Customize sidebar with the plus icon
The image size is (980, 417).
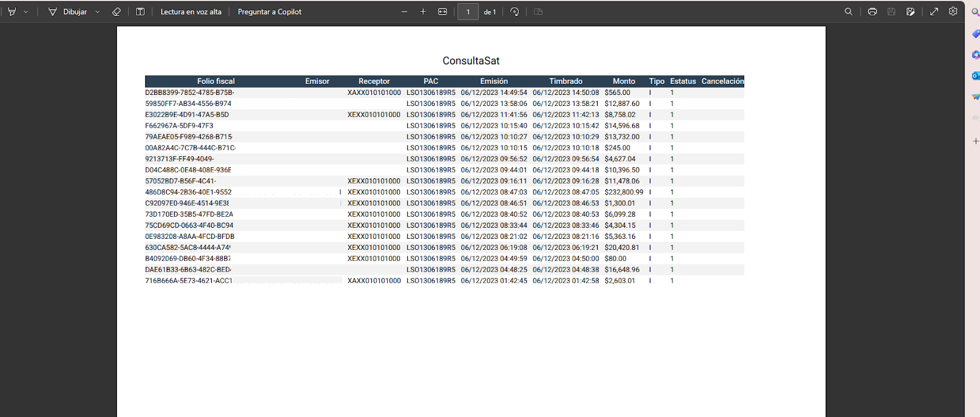click(976, 141)
